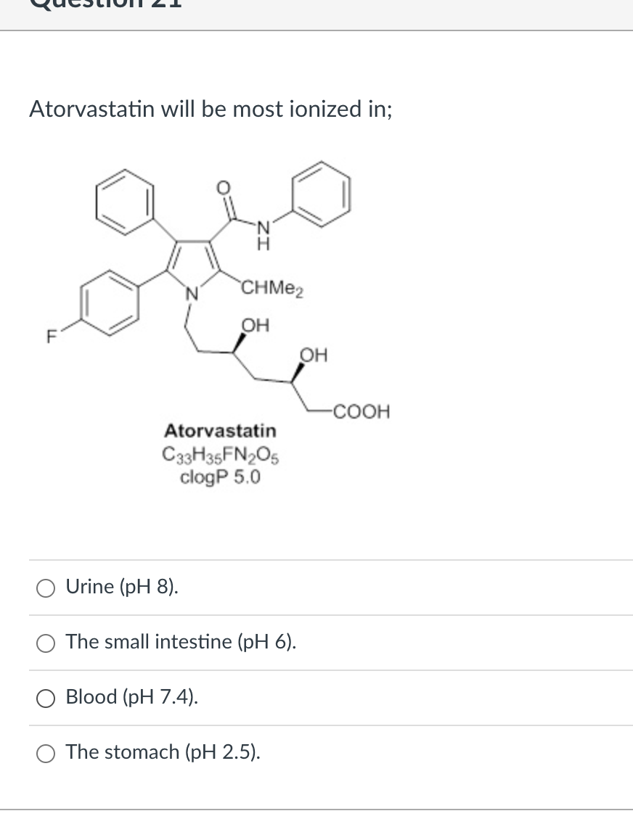Click the Atorvastatin label below the structure

pos(220,430)
